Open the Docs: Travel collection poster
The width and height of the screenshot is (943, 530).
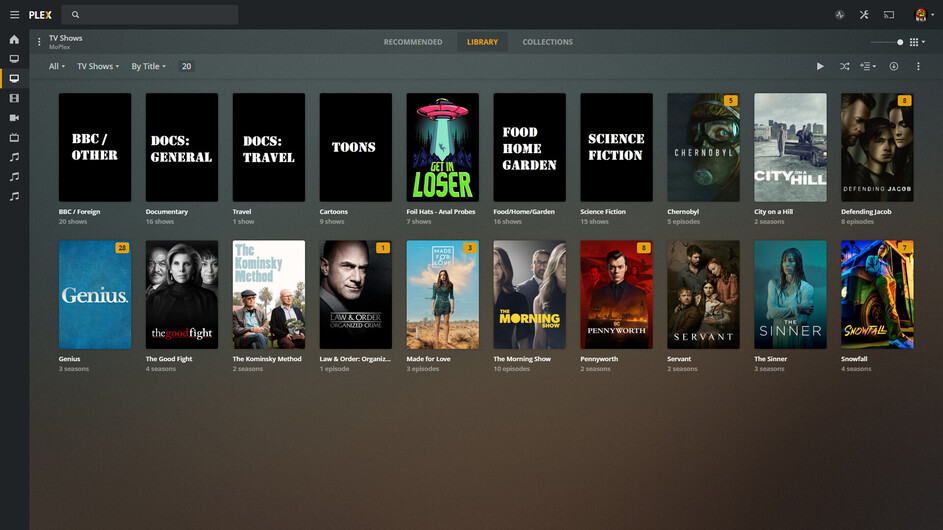[x=269, y=147]
